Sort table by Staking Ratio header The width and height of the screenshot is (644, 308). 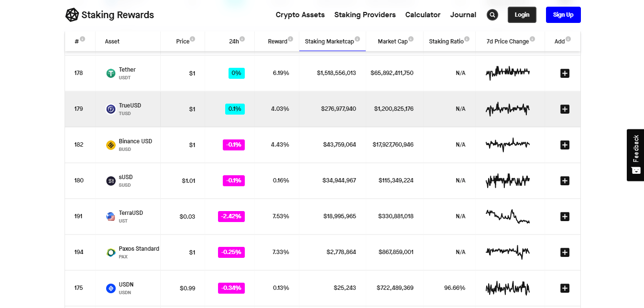point(446,42)
